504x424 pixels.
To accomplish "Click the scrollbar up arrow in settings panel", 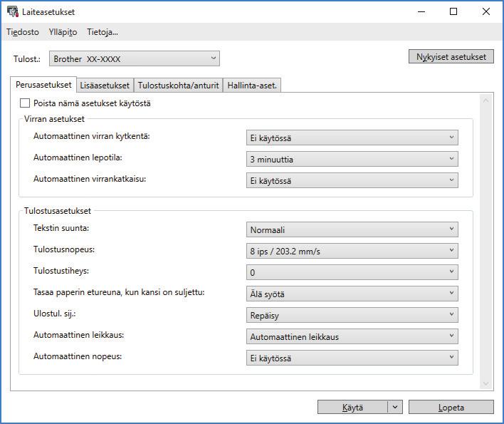I will (x=486, y=100).
